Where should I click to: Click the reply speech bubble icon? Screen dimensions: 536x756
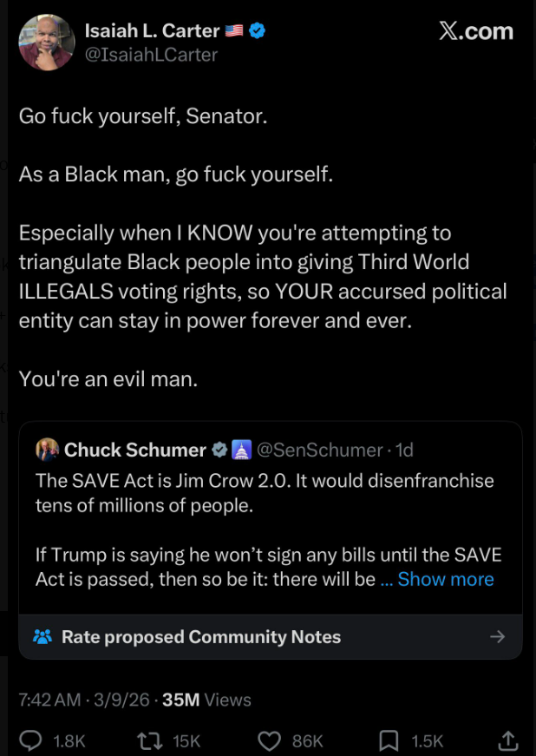pos(31,740)
